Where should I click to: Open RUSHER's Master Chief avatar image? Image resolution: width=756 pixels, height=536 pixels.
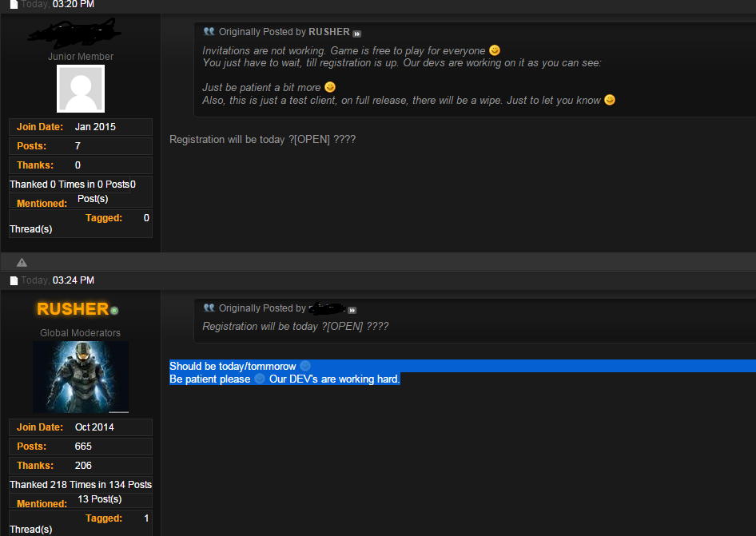pos(81,377)
